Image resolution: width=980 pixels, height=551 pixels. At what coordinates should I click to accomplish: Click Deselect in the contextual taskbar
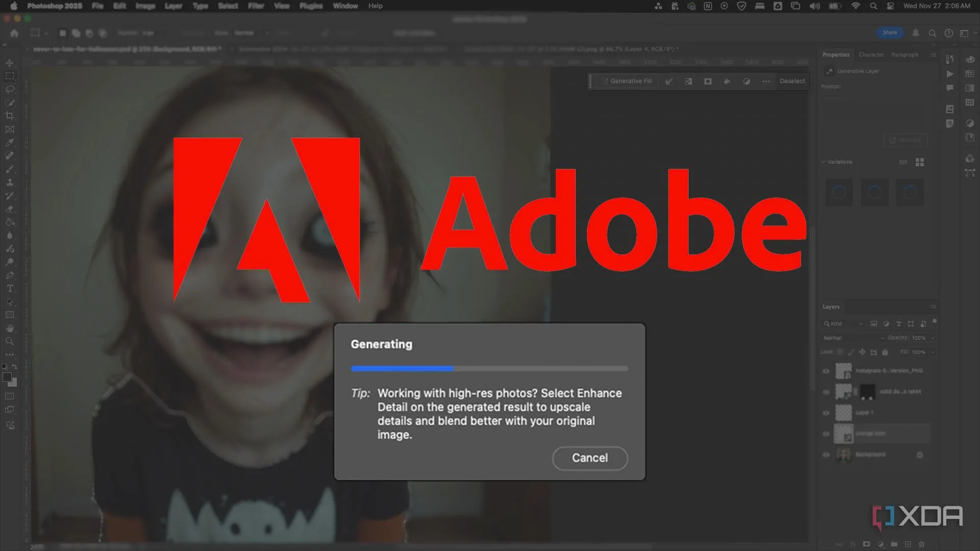click(x=792, y=81)
